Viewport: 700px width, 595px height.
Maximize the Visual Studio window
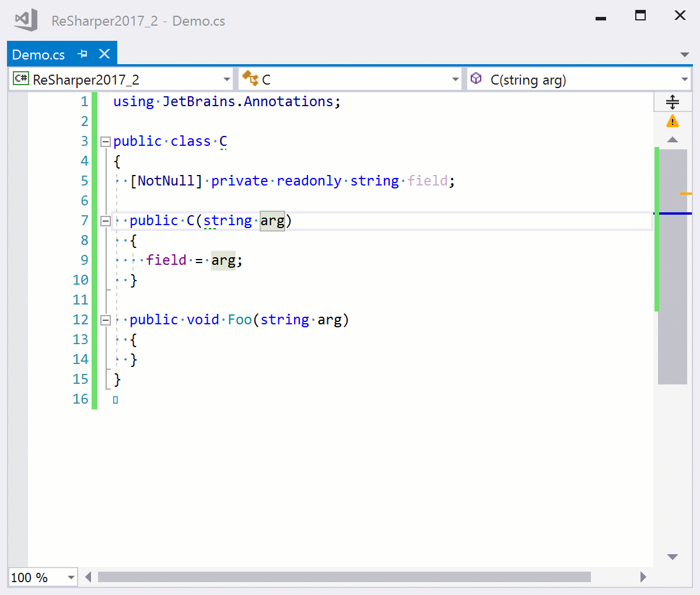coord(640,16)
